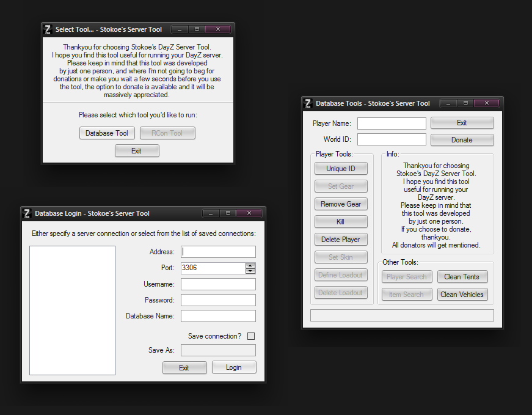Click the status bar in Database Tools

point(402,315)
